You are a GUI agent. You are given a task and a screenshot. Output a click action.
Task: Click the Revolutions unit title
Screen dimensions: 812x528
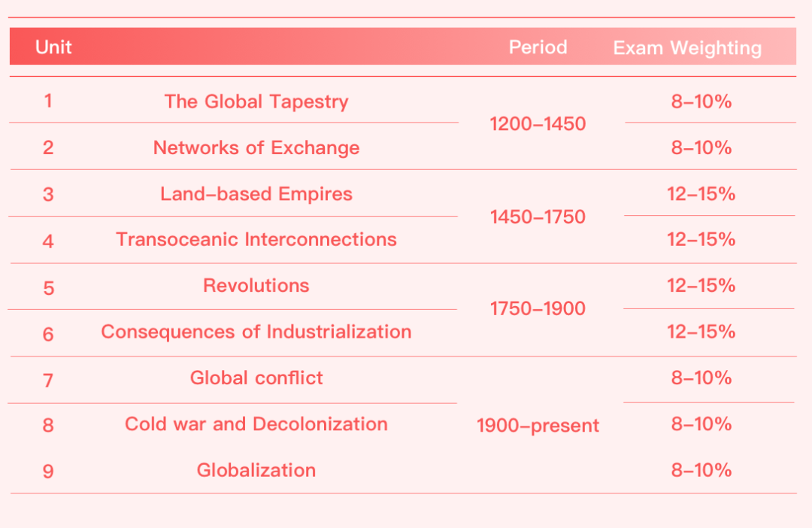[x=256, y=286]
